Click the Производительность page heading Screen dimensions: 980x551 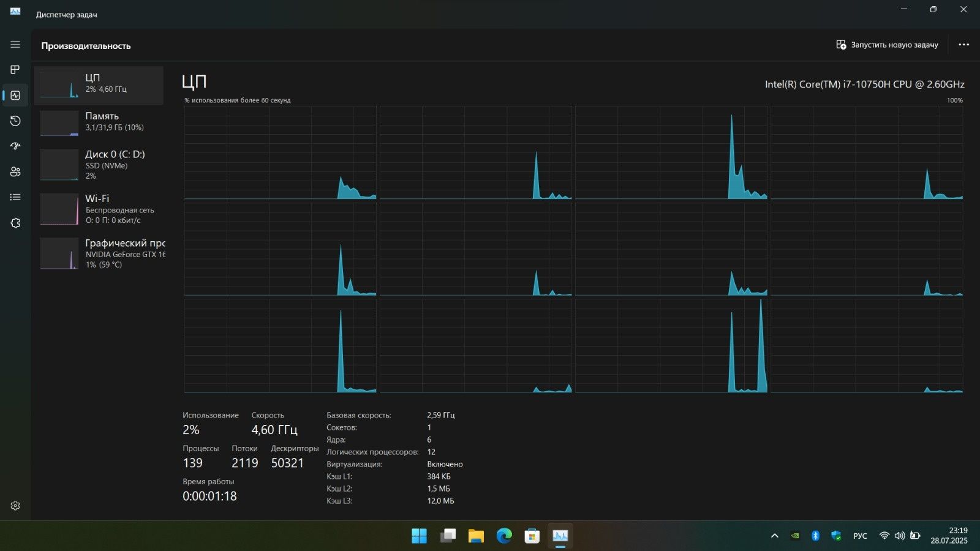click(86, 46)
